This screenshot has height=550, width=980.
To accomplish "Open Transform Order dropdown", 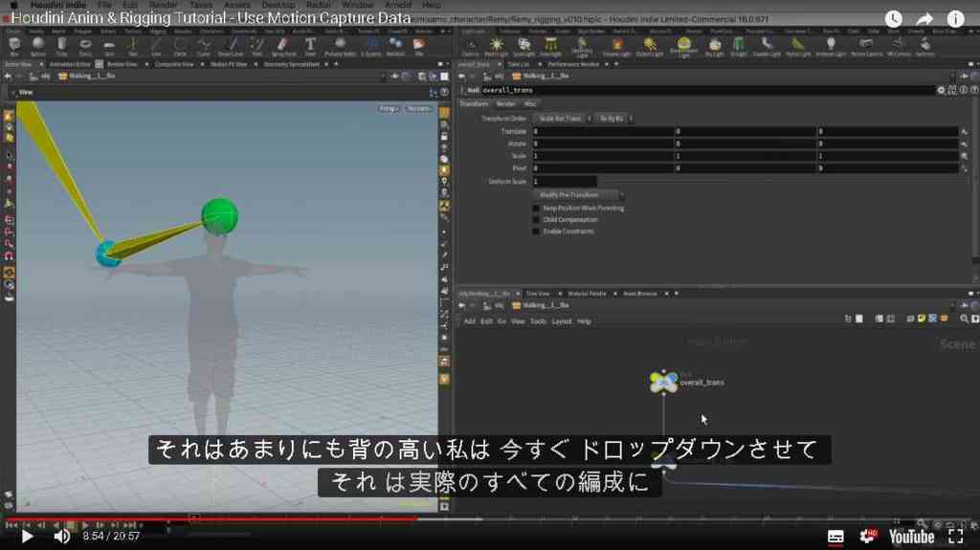I will point(562,118).
